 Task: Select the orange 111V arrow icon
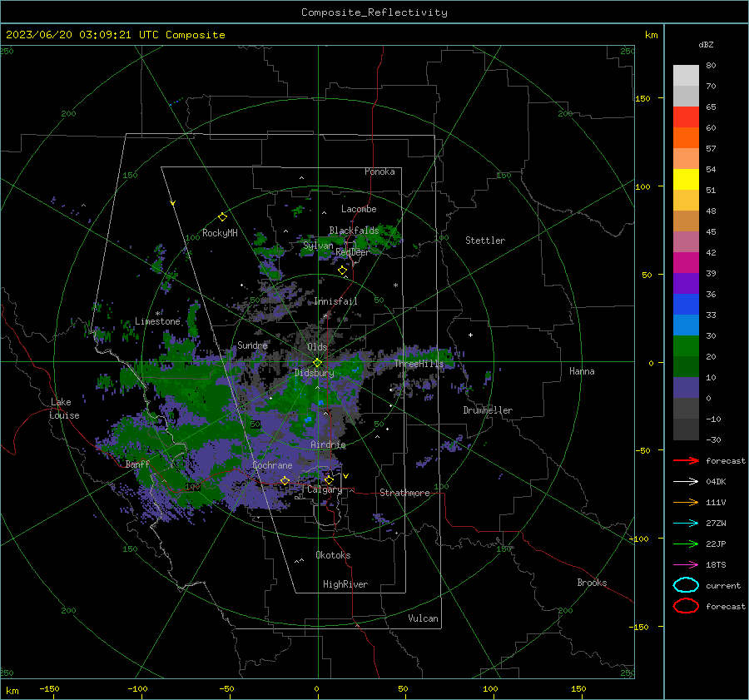click(686, 502)
